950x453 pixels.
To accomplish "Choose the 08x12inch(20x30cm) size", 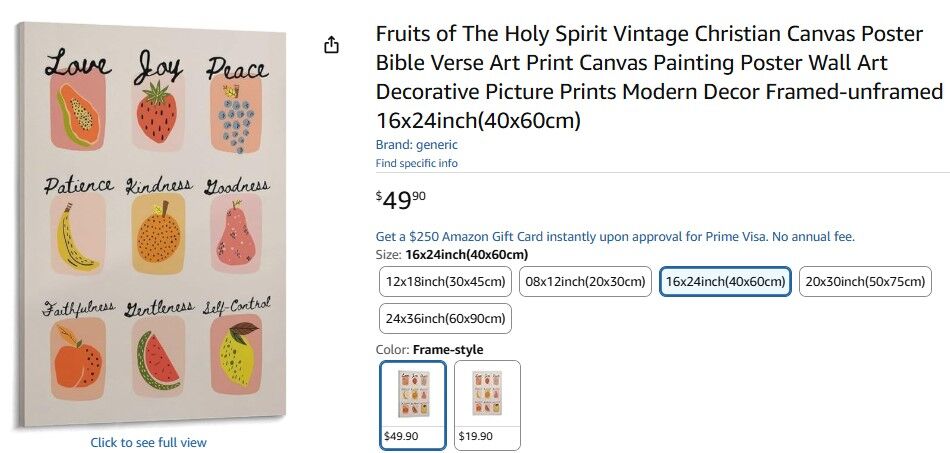I will tap(586, 281).
